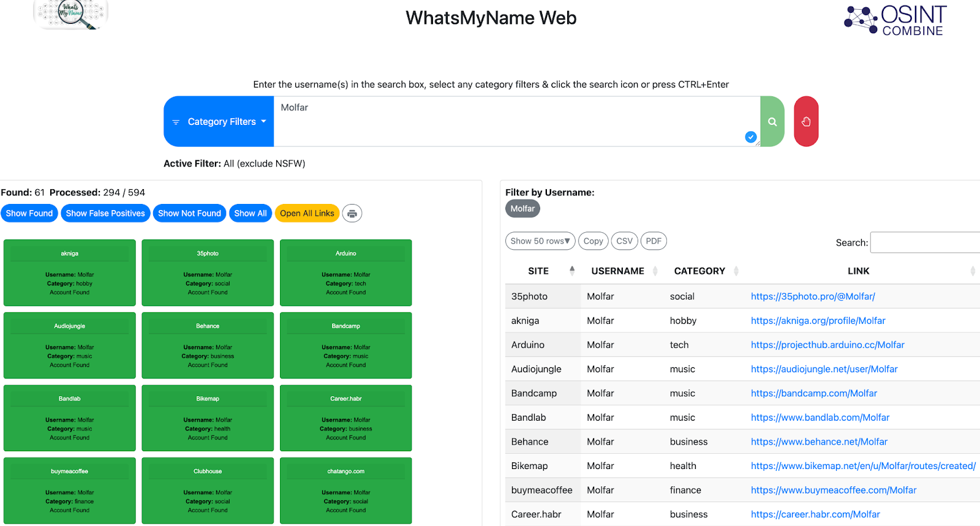Click the OSINT Combine logo
The image size is (980, 526).
point(895,20)
